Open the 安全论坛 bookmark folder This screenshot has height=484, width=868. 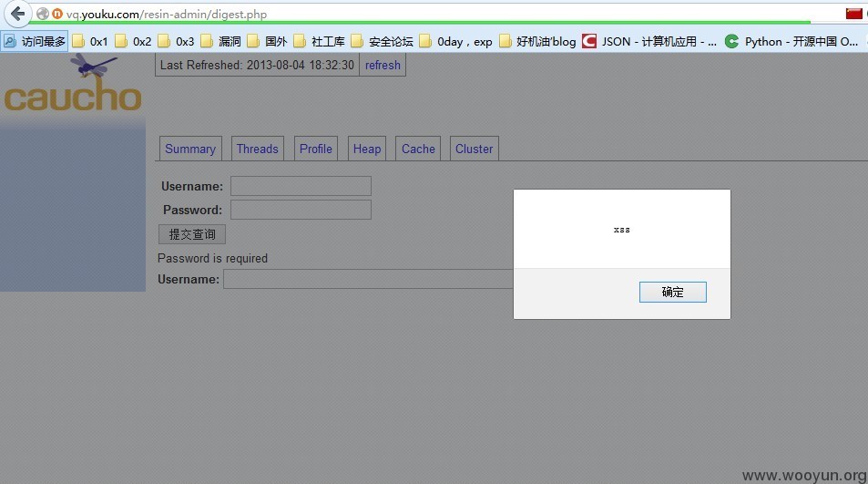point(382,42)
